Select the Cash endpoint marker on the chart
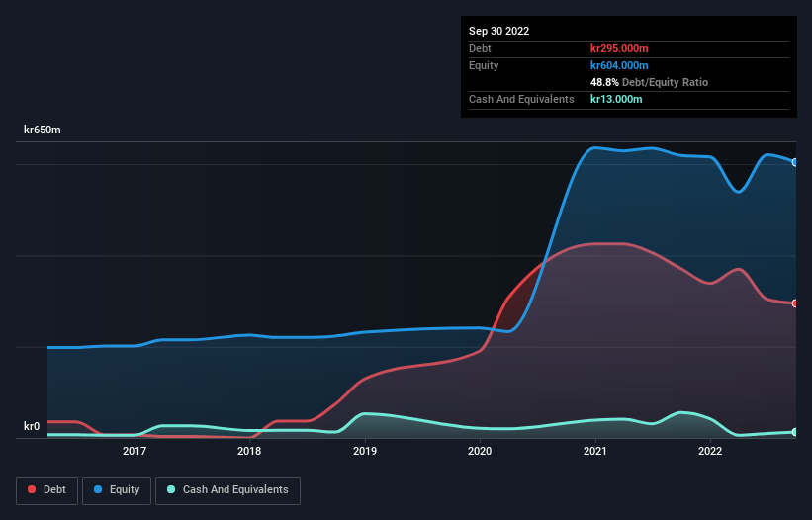The image size is (812, 520). (795, 432)
